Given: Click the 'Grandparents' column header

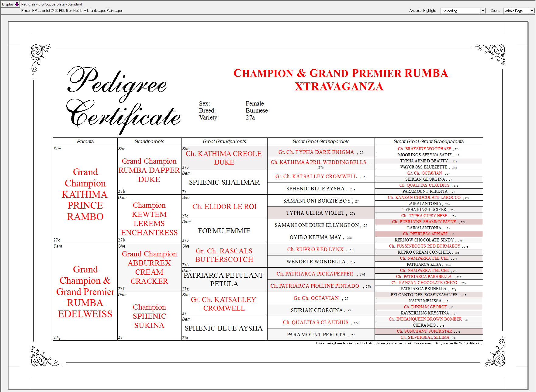Looking at the screenshot, I should point(149,142).
